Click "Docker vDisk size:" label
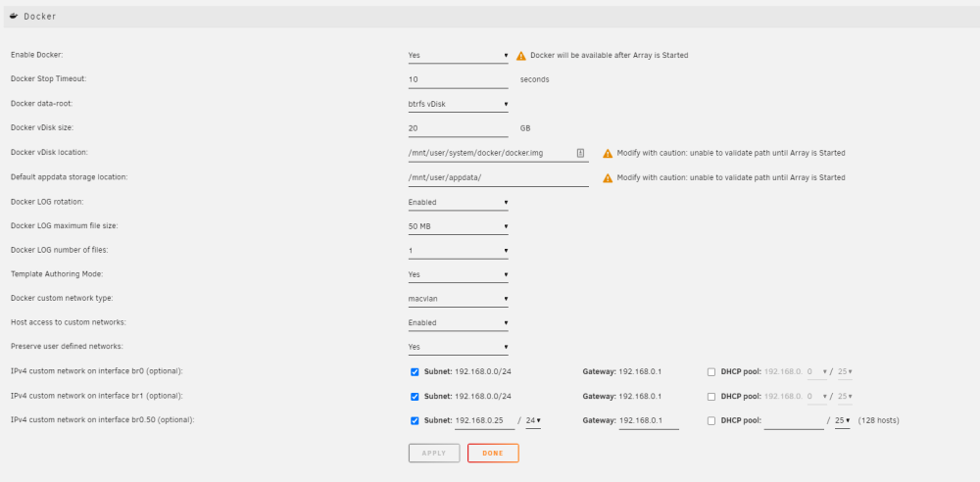 coord(43,127)
